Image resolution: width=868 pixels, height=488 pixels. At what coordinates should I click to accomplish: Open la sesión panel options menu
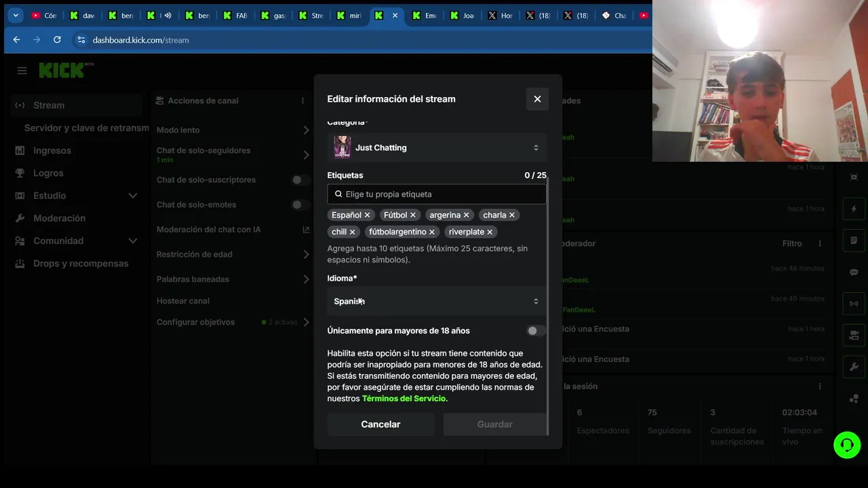820,386
